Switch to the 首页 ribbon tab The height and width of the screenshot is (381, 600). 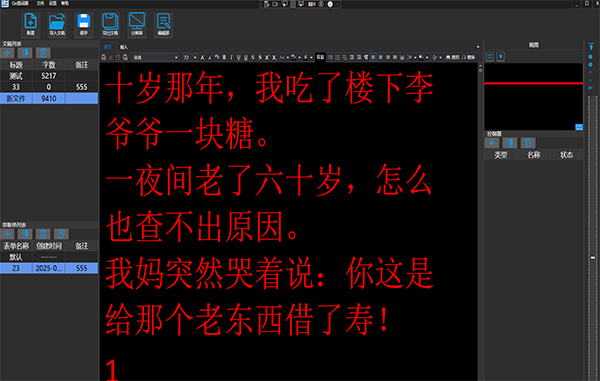click(108, 47)
